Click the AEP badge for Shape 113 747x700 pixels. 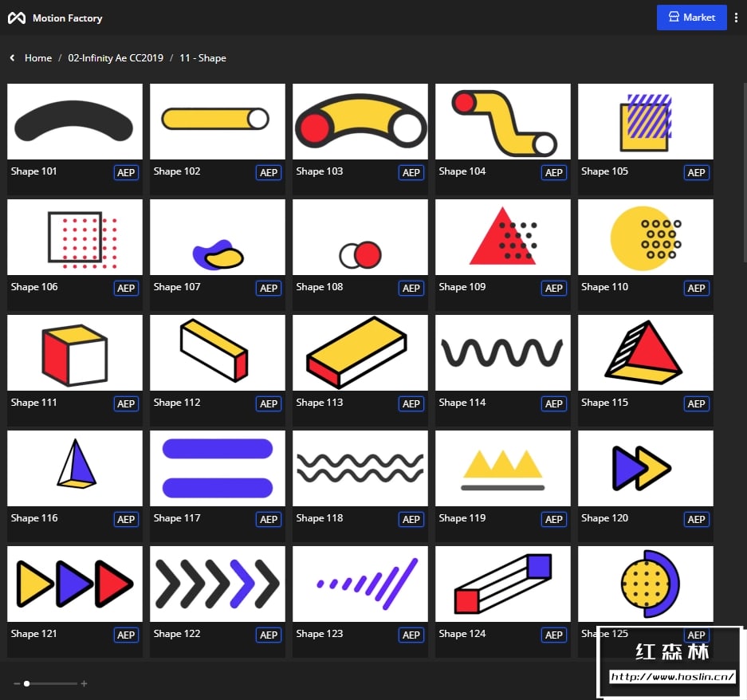click(411, 403)
